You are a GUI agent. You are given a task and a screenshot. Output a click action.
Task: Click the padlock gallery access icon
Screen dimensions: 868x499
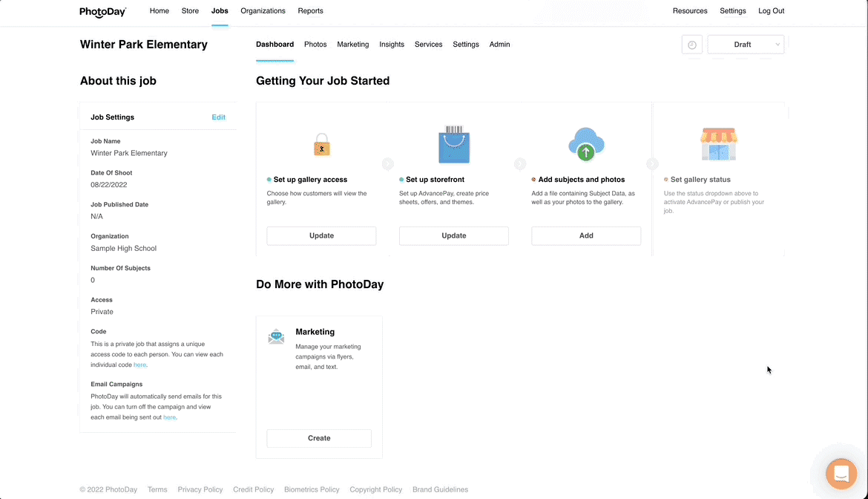point(321,144)
